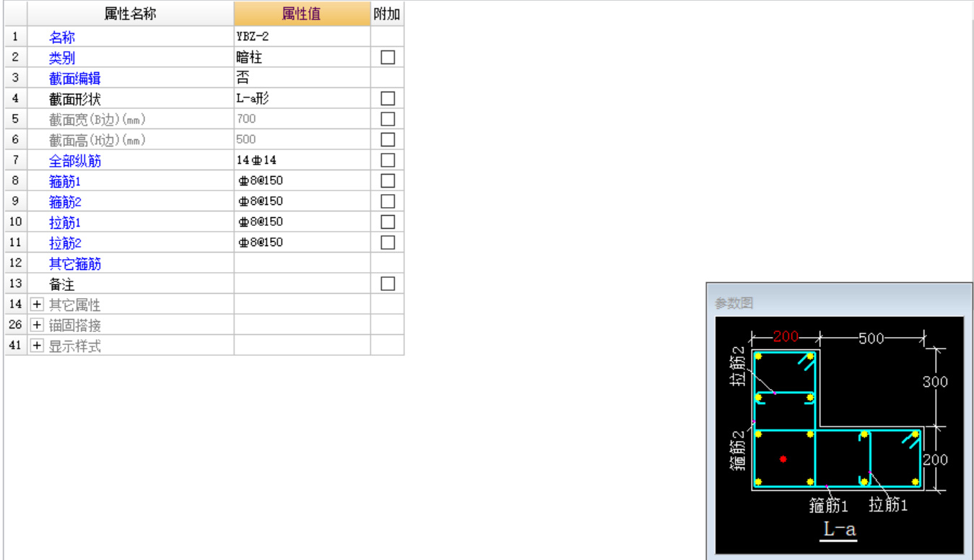This screenshot has width=974, height=560.
Task: Click the 拉筋1 label in the diagram
Action: click(x=888, y=505)
